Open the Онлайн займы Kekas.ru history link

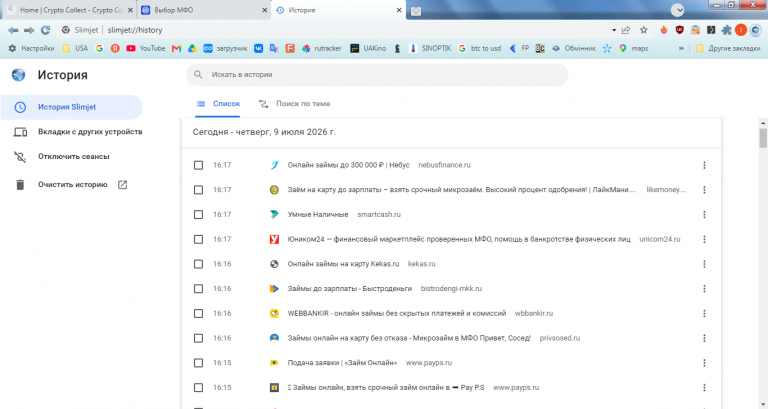(x=343, y=264)
